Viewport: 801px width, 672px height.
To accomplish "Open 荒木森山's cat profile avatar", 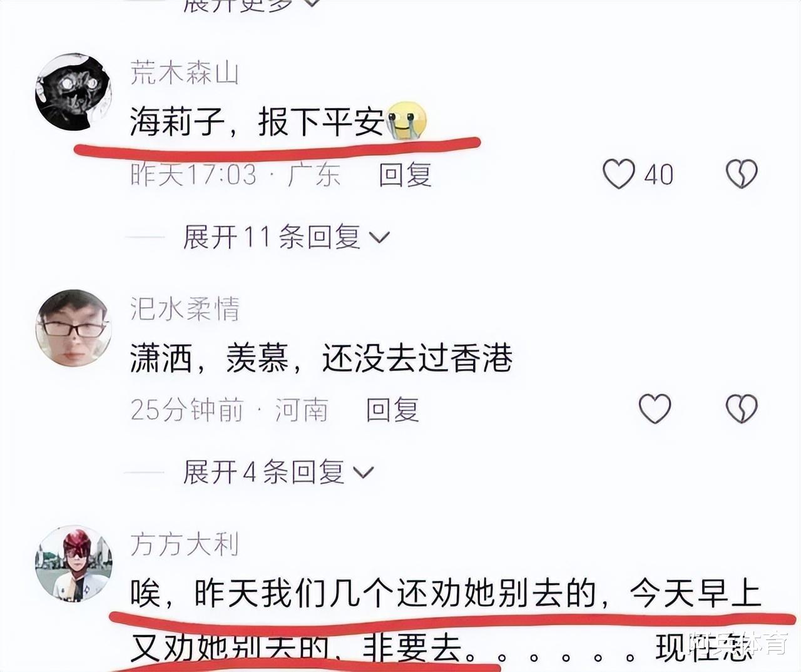I will pos(73,92).
